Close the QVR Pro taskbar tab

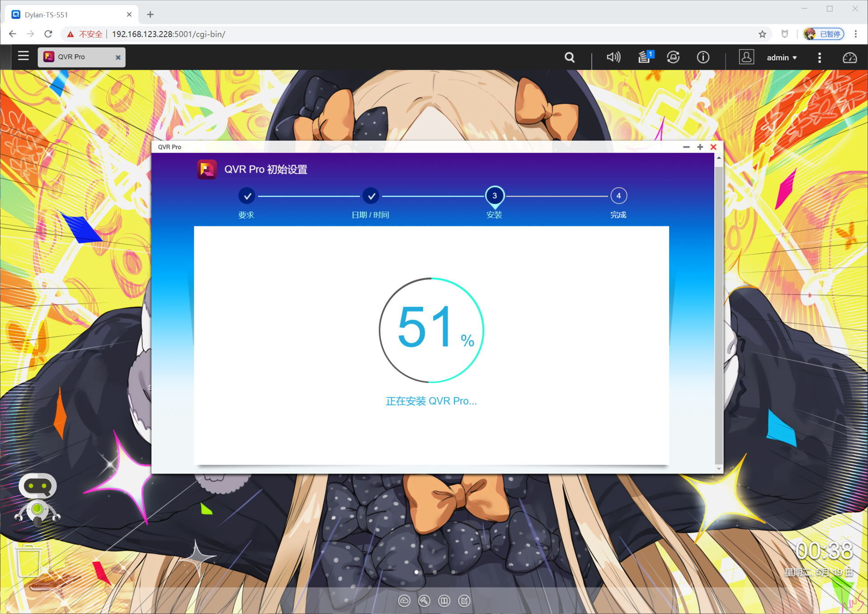click(118, 57)
